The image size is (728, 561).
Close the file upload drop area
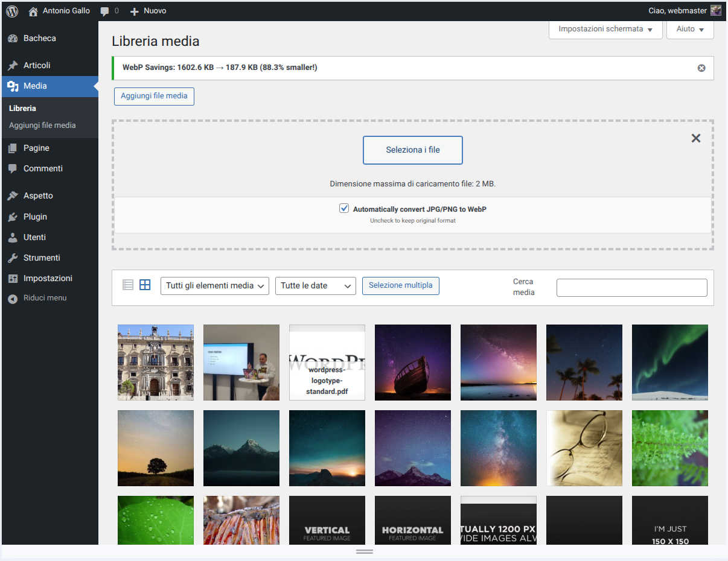pyautogui.click(x=696, y=138)
